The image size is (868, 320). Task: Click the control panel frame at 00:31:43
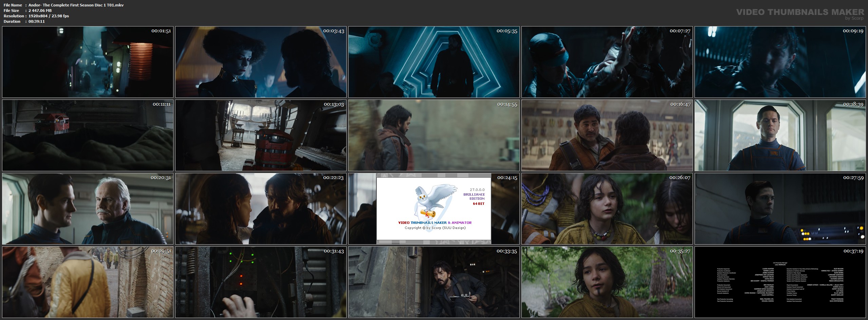coord(261,282)
